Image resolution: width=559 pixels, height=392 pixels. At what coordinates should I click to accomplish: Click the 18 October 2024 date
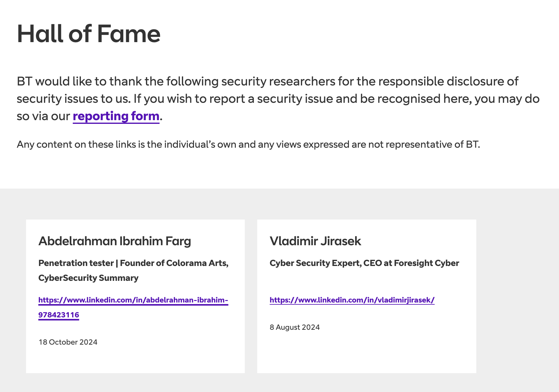tap(68, 342)
